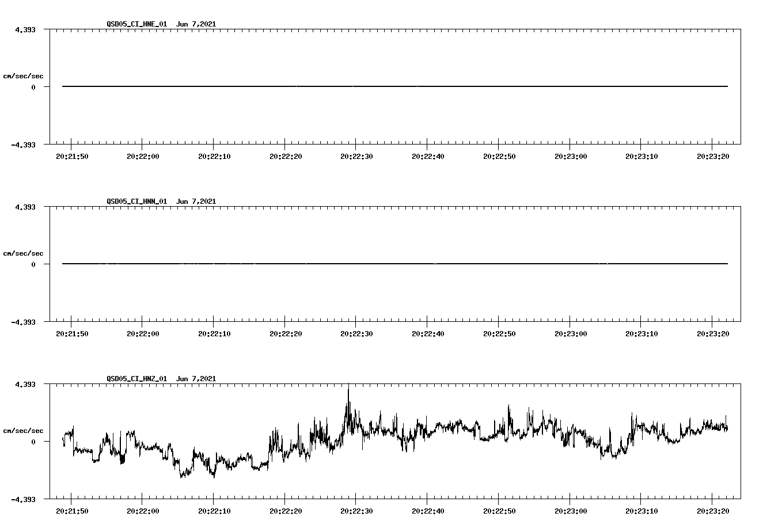Viewport: 782px width, 532px height.
Task: Click 20:23:20 time label under HNE plot
Action: 713,156
